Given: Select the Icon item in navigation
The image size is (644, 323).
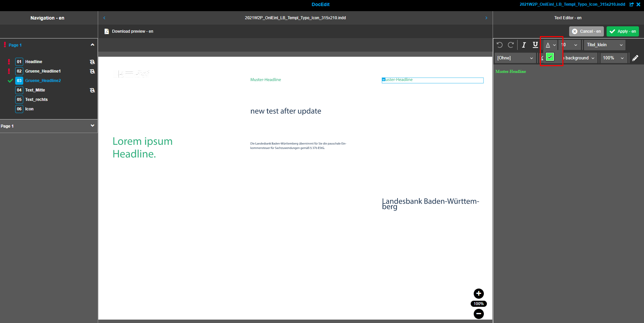Looking at the screenshot, I should pos(29,109).
